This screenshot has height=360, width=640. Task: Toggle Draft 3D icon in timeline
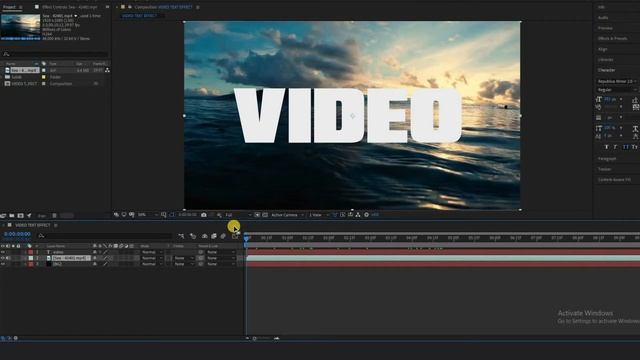193,236
